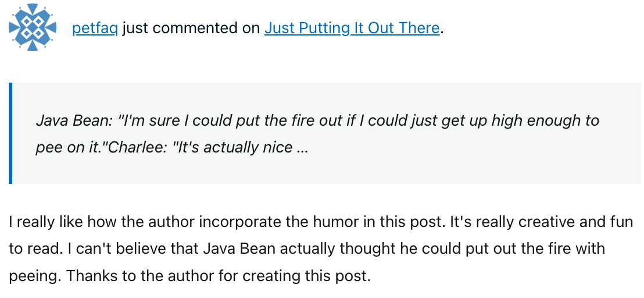Click the "just commented on" text
Screen dimensions: 644x298
click(x=191, y=28)
